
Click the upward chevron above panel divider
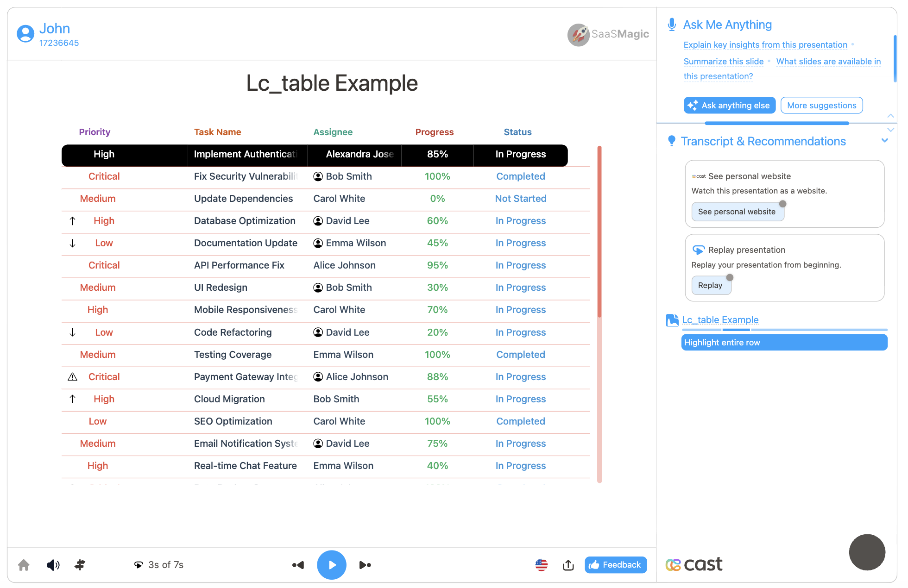pos(890,116)
